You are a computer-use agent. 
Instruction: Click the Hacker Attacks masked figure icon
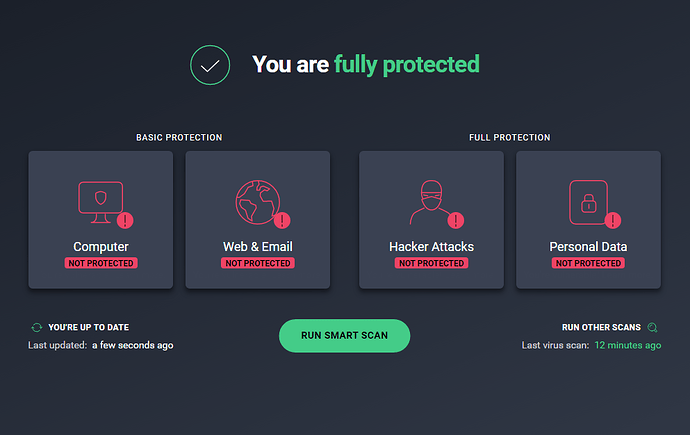coord(431,202)
